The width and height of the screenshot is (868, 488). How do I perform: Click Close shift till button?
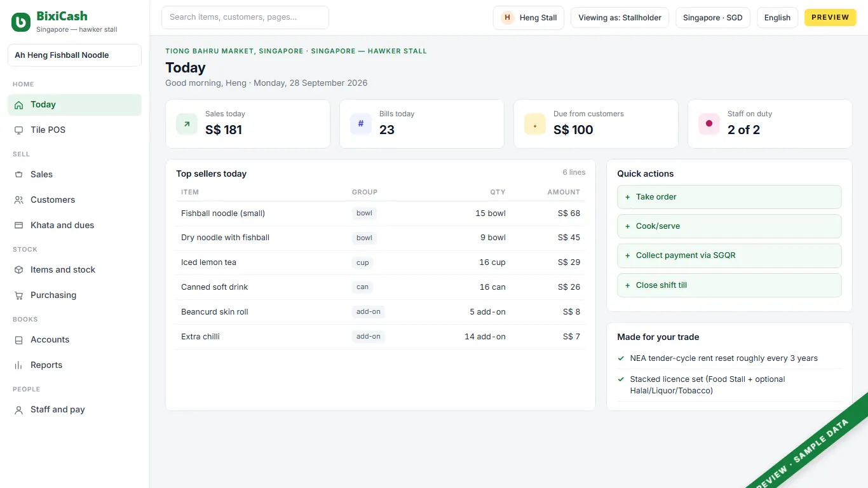tap(729, 285)
